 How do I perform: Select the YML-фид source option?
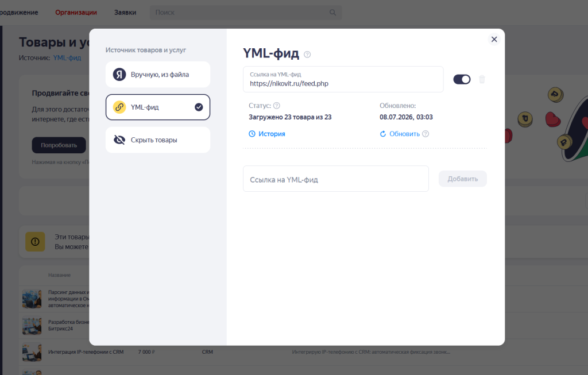pos(158,107)
